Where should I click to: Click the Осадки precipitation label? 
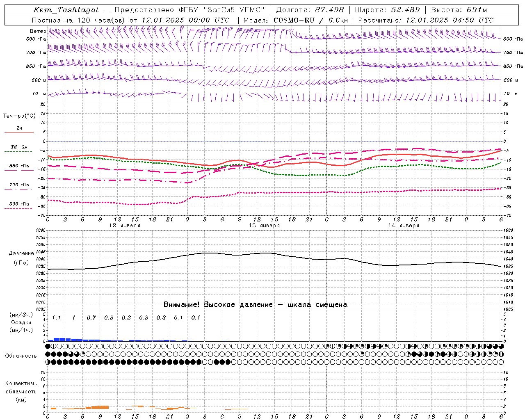coord(21,322)
